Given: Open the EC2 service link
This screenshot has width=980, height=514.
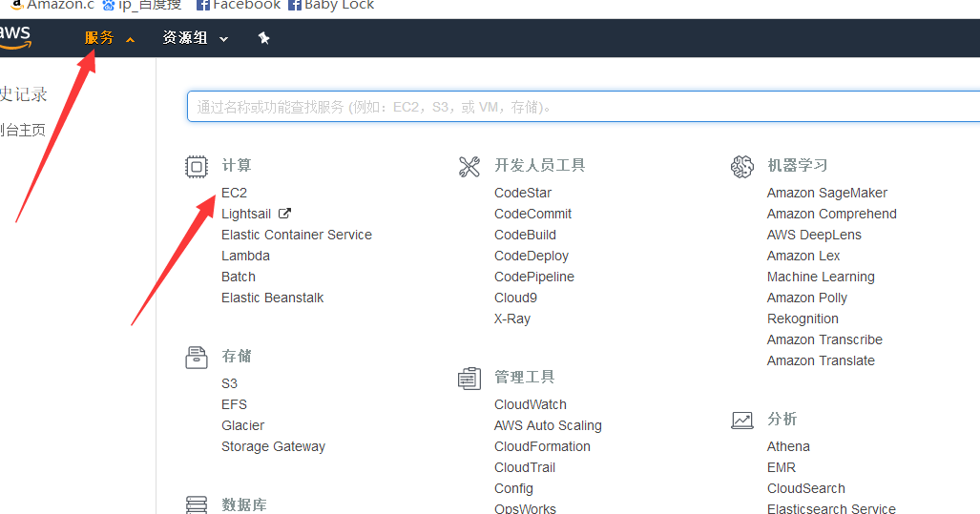Looking at the screenshot, I should pos(234,193).
